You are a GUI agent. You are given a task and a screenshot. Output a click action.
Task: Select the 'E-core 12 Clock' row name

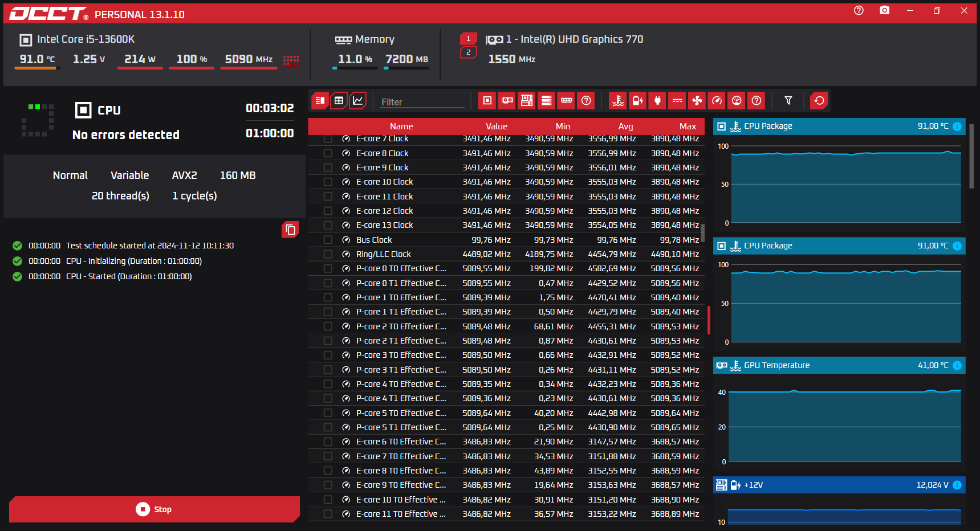coord(385,211)
